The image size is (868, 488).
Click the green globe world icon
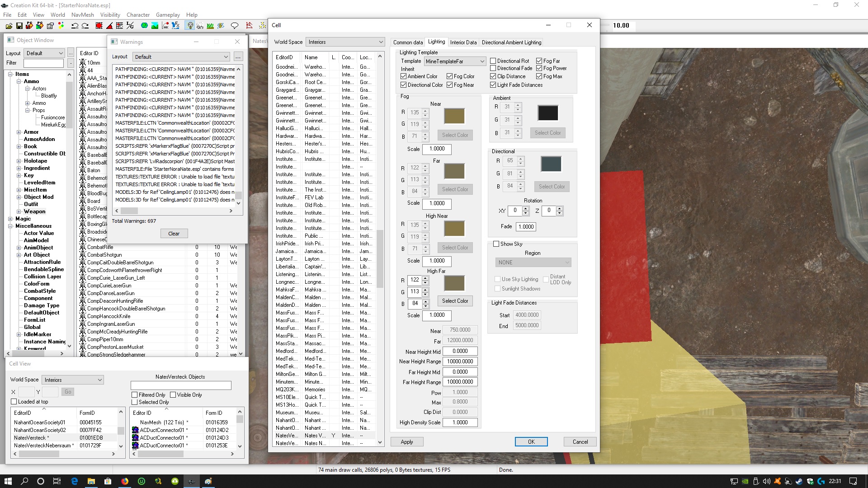coord(144,26)
